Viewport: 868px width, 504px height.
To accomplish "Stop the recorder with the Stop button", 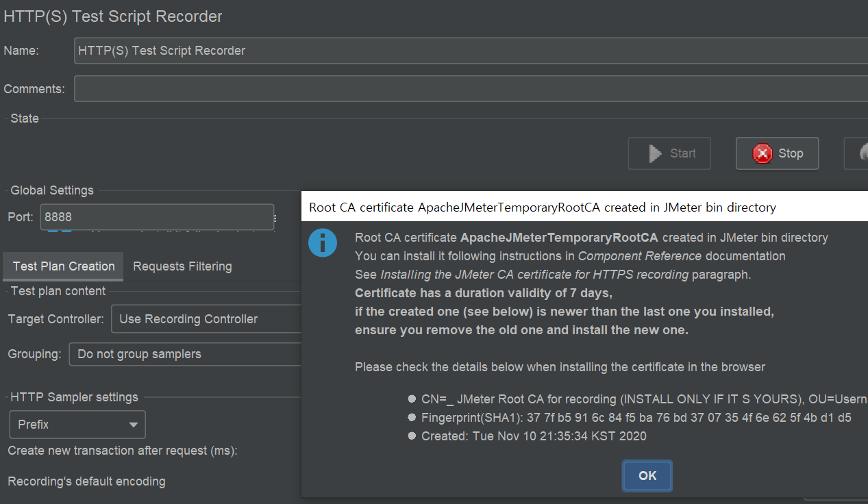I will click(778, 153).
